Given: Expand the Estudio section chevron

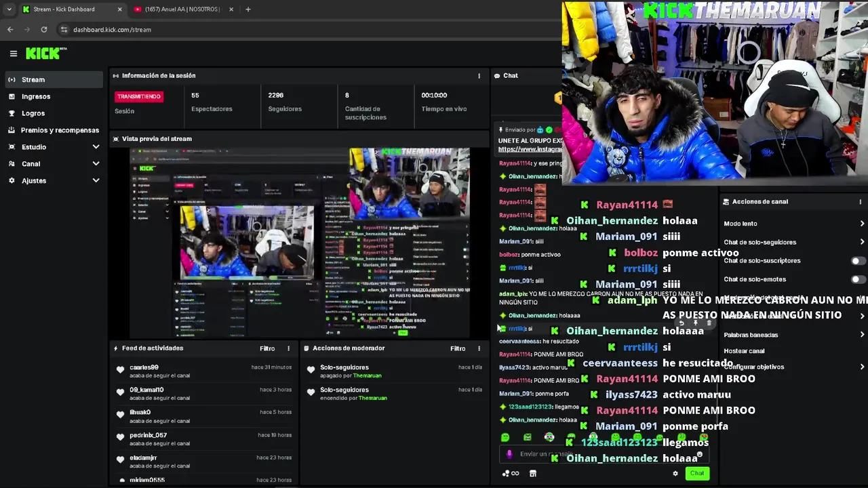Looking at the screenshot, I should coord(96,147).
